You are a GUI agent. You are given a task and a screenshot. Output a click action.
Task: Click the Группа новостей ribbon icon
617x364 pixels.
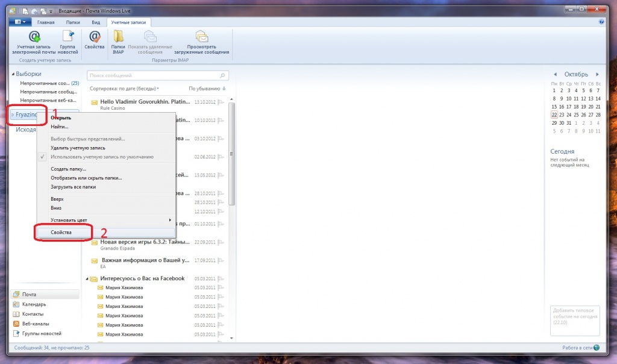coord(67,37)
